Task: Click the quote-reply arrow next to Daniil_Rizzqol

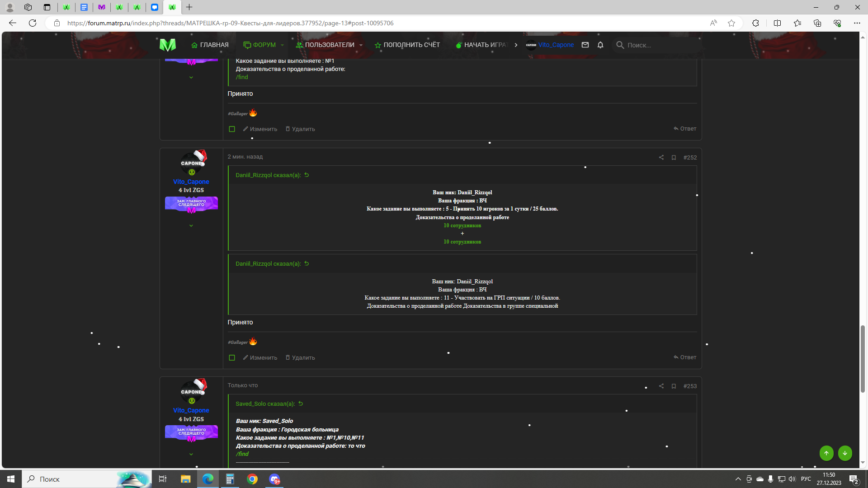Action: (x=306, y=175)
